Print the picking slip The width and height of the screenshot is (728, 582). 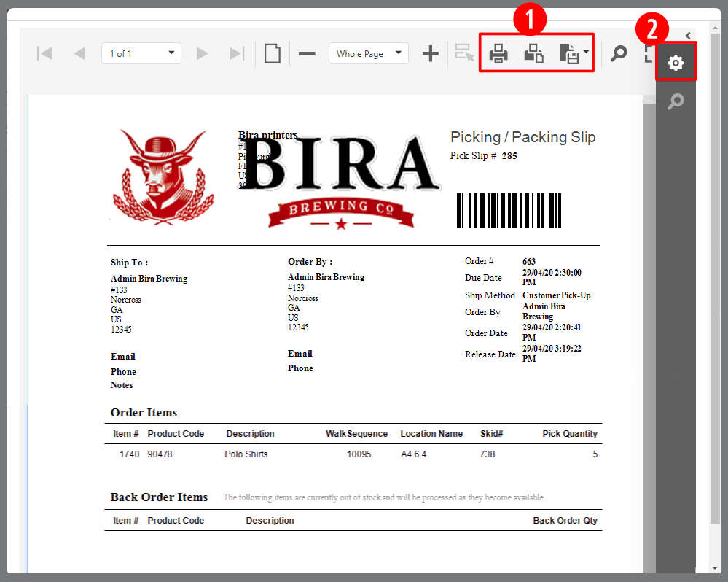pyautogui.click(x=498, y=53)
